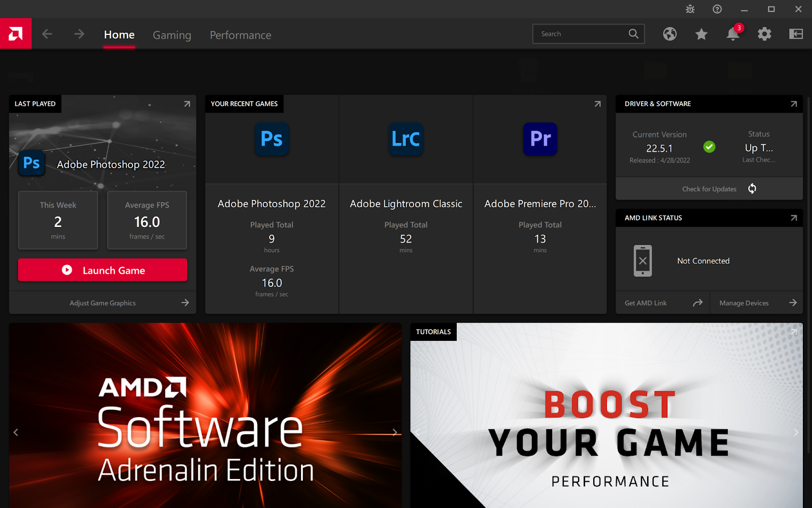Click the disconnected phone icon
The height and width of the screenshot is (508, 812).
tap(642, 261)
